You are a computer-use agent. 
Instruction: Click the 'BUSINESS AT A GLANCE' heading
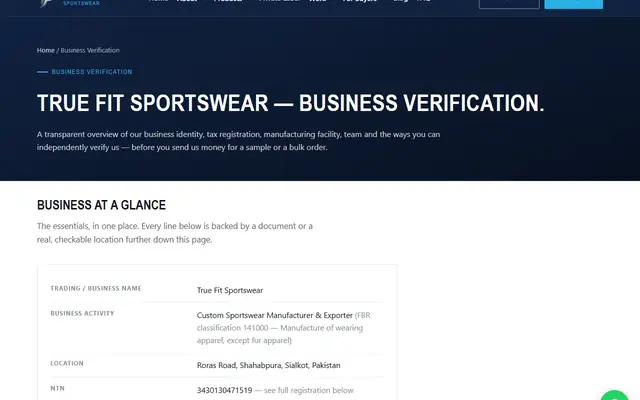click(x=102, y=205)
